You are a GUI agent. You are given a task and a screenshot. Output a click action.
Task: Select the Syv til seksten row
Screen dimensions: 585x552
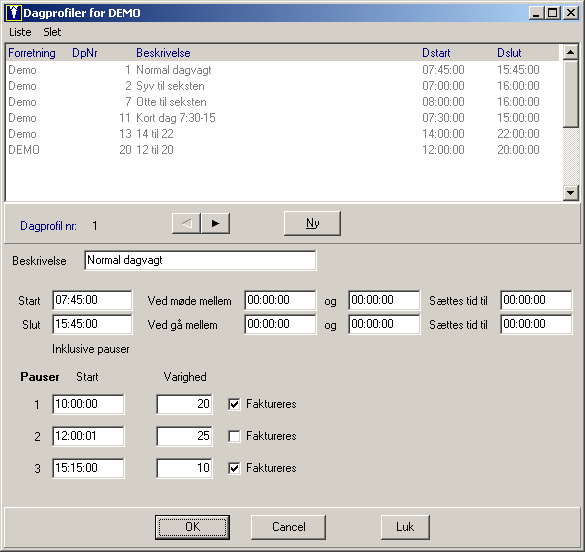[x=283, y=86]
